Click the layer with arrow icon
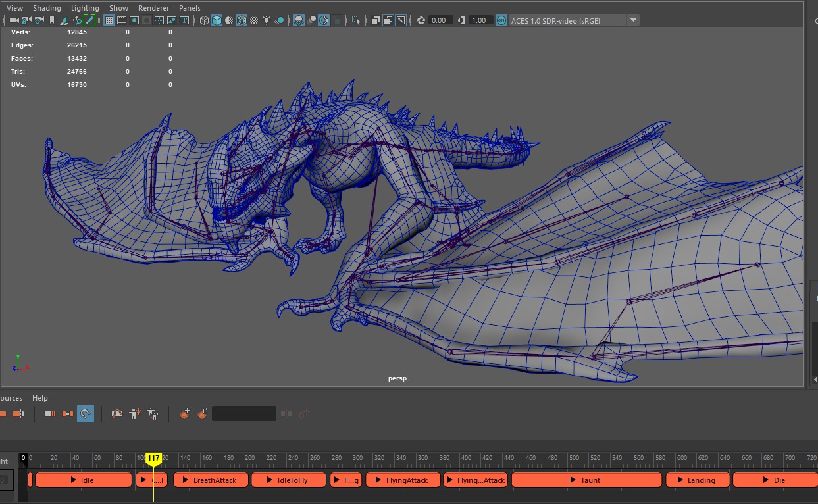Viewport: 818px width, 504px height. coord(202,414)
